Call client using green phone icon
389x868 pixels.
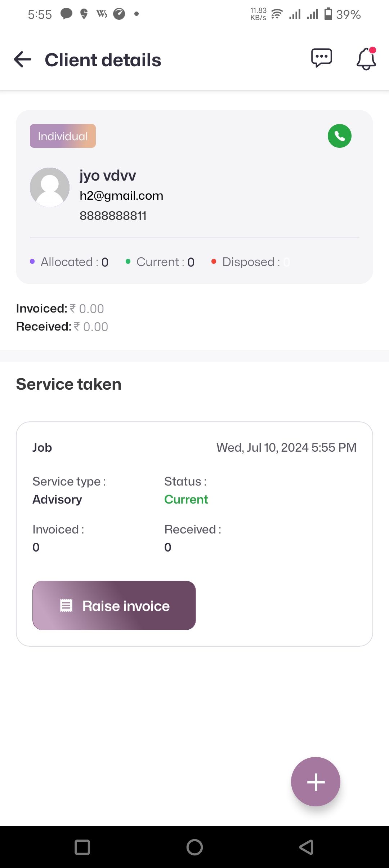click(x=339, y=136)
